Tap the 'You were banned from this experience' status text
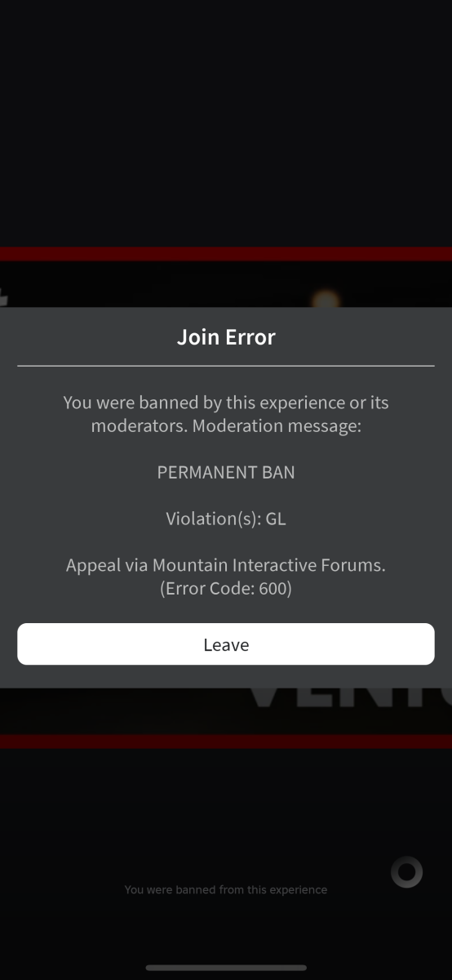This screenshot has height=980, width=452. click(x=226, y=889)
